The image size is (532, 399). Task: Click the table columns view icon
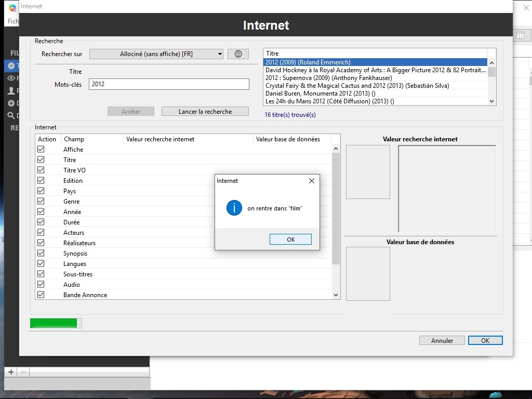[x=520, y=35]
